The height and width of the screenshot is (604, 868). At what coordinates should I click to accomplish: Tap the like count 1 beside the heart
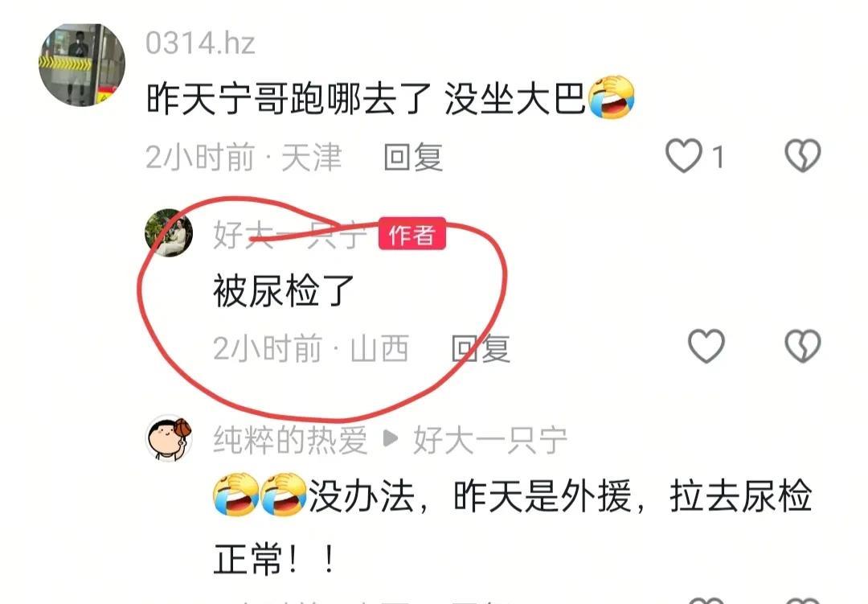click(718, 157)
